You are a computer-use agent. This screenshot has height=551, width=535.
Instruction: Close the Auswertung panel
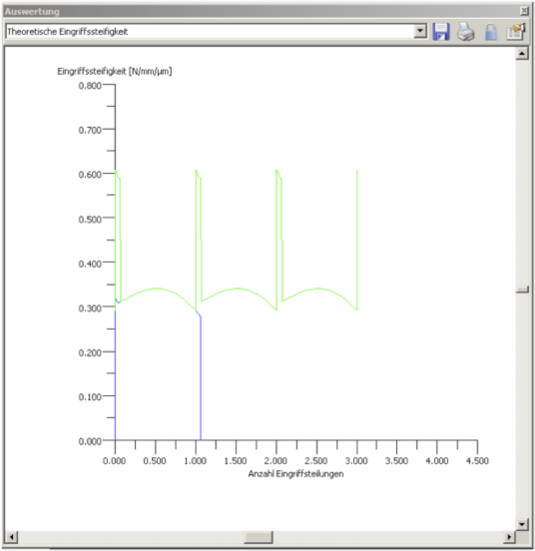point(524,11)
